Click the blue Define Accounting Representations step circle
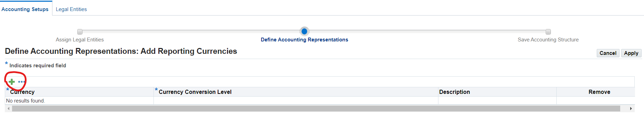 tap(304, 31)
